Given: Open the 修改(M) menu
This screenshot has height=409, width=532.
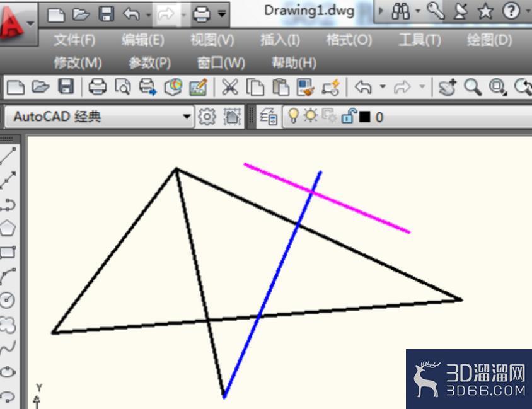Looking at the screenshot, I should coord(78,63).
